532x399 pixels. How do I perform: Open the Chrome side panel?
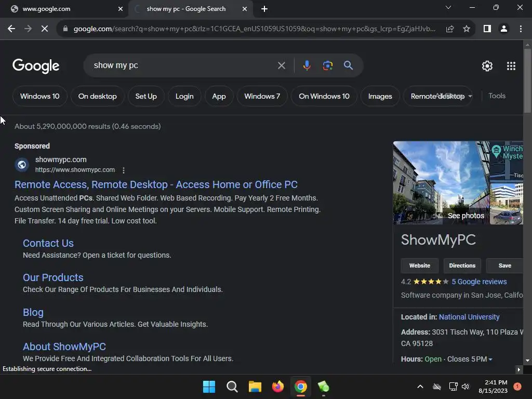[487, 29]
